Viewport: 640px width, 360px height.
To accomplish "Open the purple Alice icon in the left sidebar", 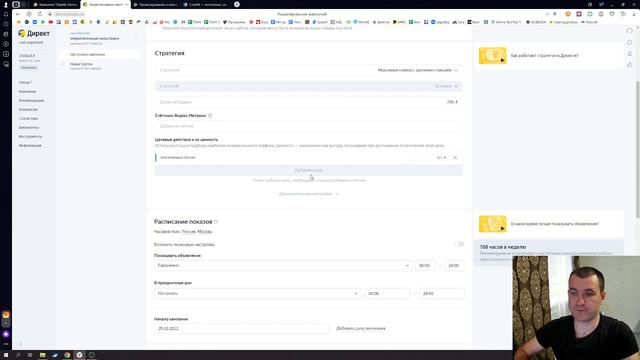I will click(x=6, y=334).
